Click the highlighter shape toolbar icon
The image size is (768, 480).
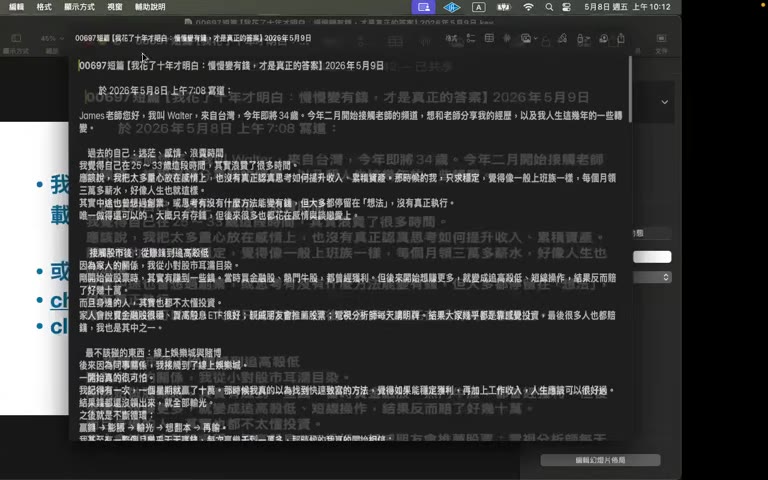click(x=562, y=38)
